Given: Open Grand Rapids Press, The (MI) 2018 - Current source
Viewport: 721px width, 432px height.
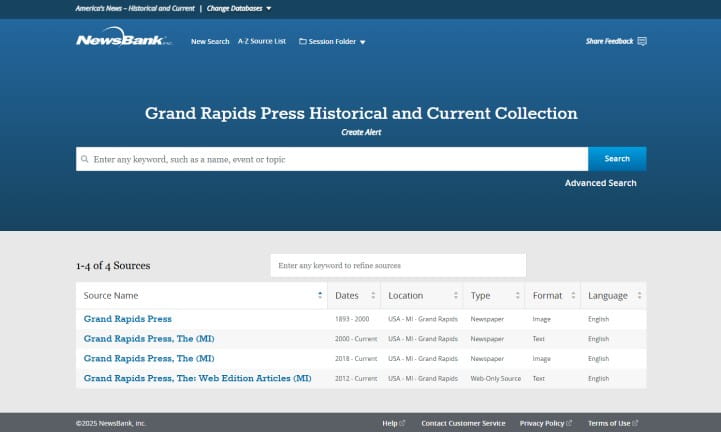Looking at the screenshot, I should 149,358.
